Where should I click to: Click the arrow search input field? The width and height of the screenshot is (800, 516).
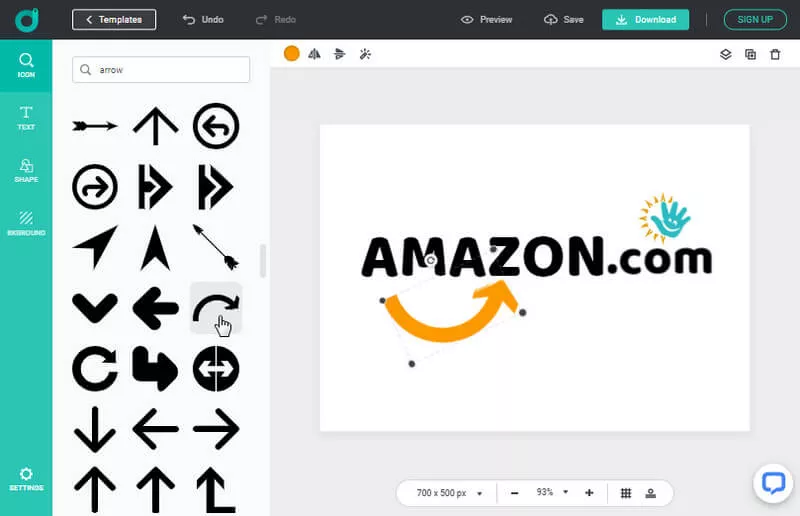click(161, 69)
